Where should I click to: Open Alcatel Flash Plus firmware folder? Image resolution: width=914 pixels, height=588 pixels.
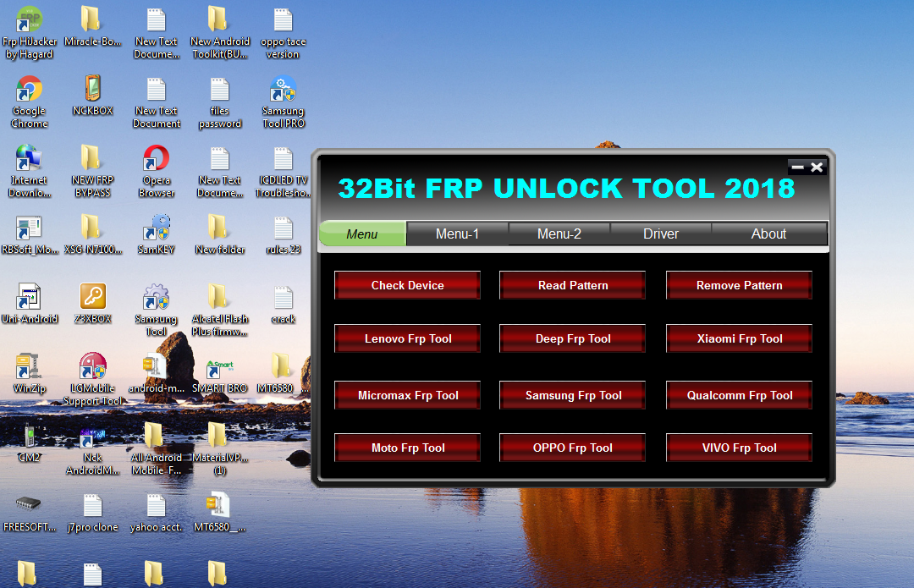220,310
